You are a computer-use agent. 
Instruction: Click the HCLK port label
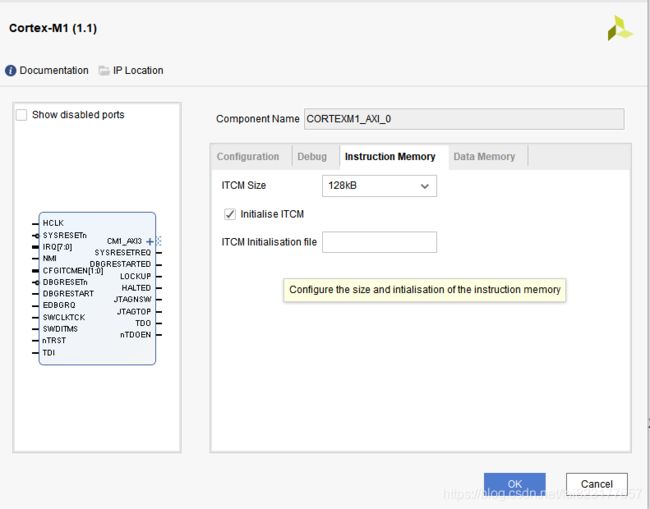53,223
